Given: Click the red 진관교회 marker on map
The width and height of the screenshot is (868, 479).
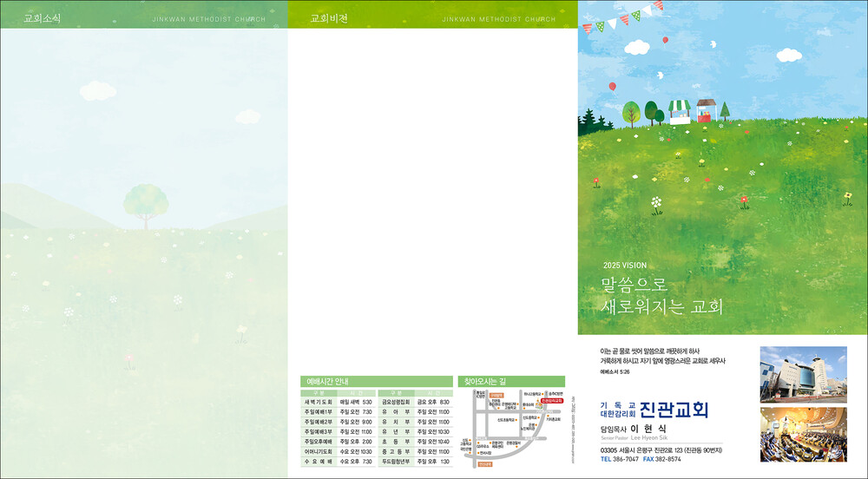Looking at the screenshot, I should [x=551, y=403].
